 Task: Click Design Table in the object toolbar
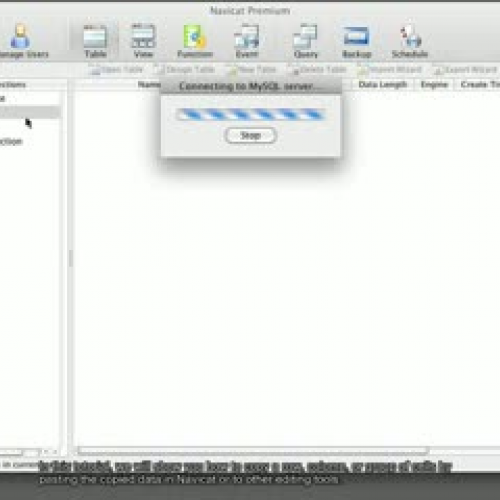pyautogui.click(x=185, y=70)
